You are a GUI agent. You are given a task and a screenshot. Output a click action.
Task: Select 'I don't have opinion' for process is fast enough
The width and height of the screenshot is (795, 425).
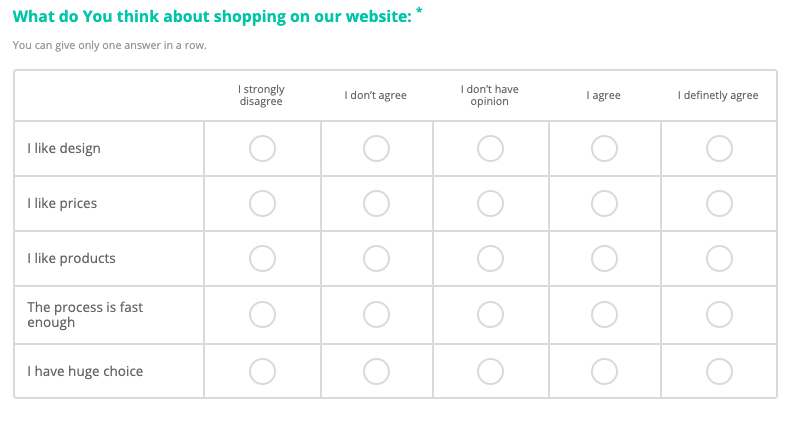point(490,315)
